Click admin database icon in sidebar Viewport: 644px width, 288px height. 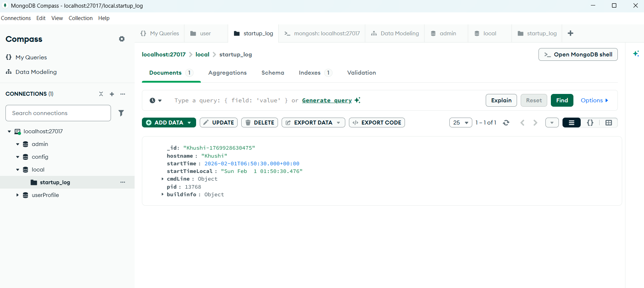tap(25, 144)
